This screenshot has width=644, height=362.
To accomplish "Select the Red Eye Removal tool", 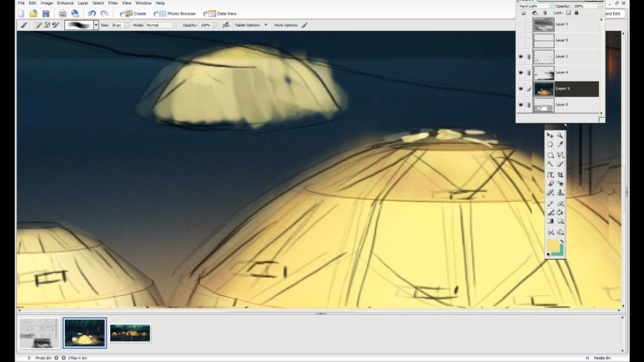I will pos(560,183).
